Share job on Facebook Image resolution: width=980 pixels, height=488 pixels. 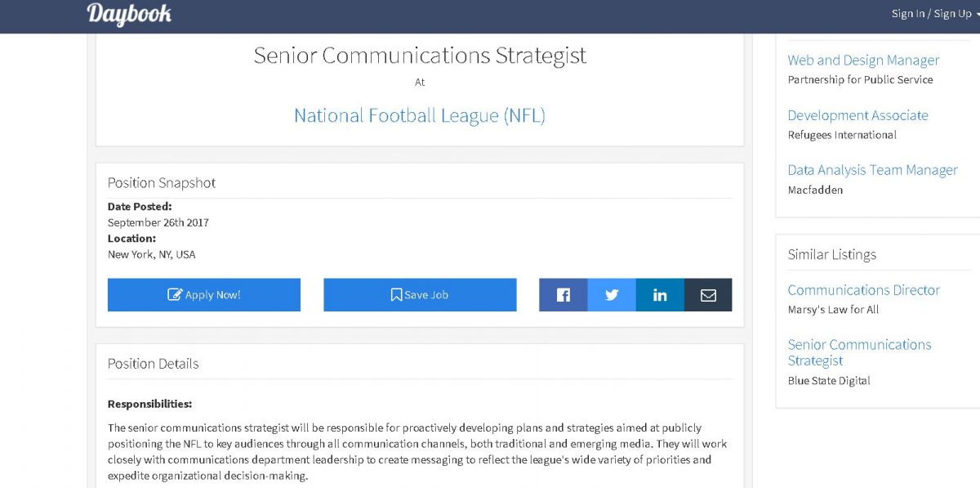563,295
